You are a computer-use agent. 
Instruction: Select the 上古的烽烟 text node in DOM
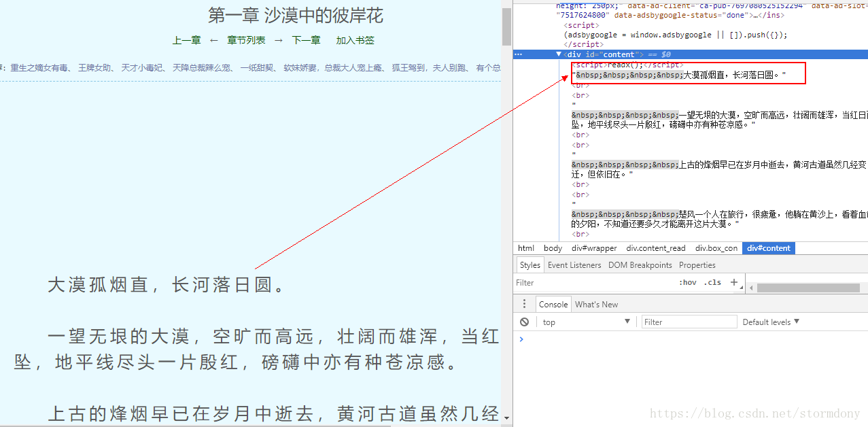[x=719, y=169]
